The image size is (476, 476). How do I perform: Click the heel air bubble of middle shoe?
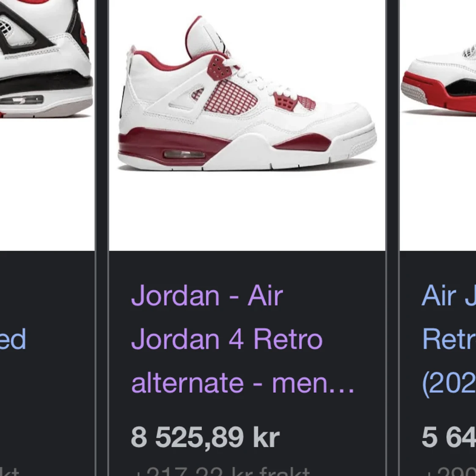[184, 154]
